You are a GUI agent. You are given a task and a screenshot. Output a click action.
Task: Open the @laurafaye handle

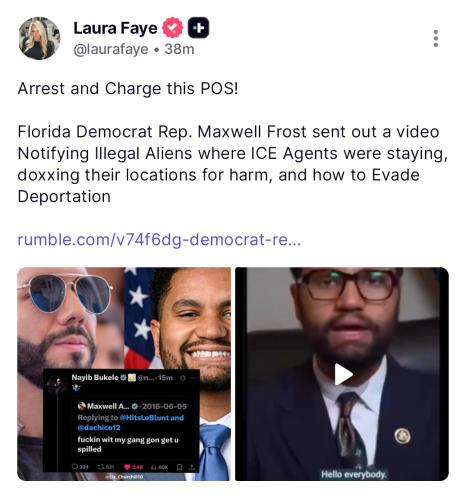pyautogui.click(x=111, y=49)
